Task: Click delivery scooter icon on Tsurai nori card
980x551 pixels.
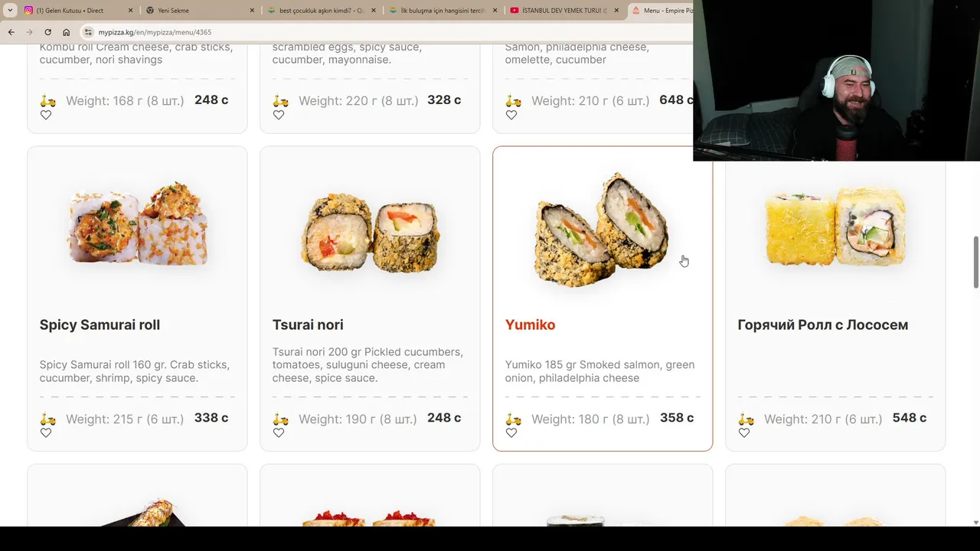Action: pos(281,419)
